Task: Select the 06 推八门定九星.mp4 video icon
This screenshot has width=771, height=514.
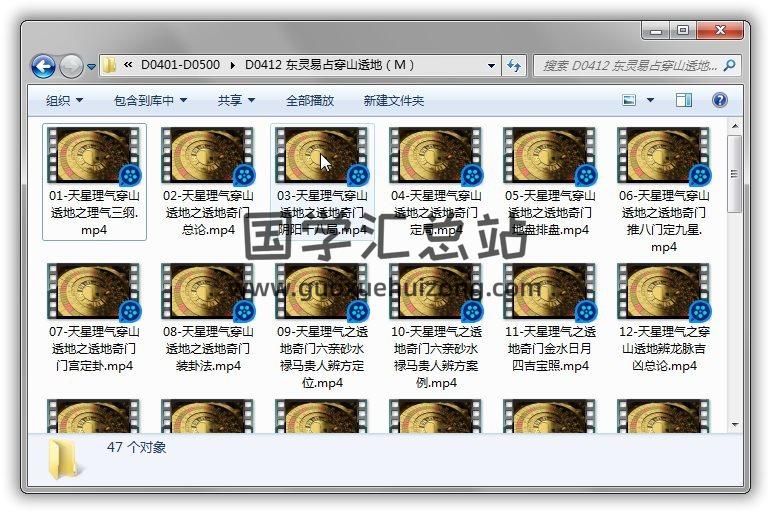Action: click(664, 156)
